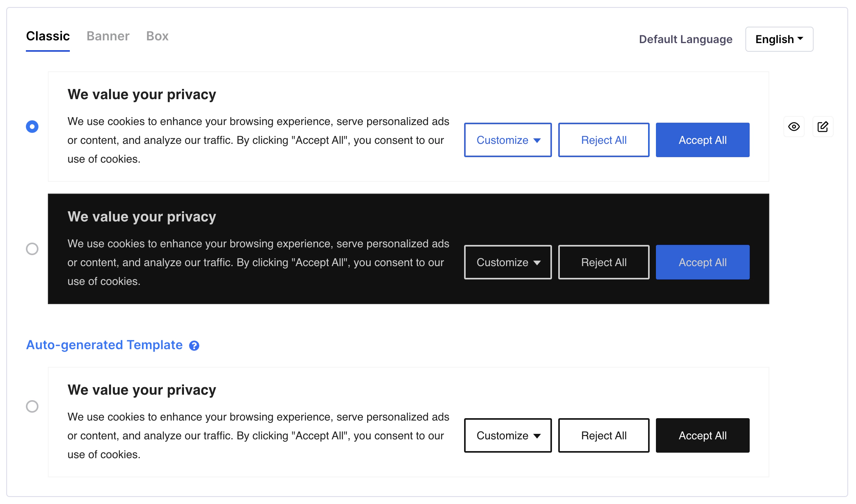Image resolution: width=856 pixels, height=504 pixels.
Task: Click Reject All in auto-generated template
Action: click(x=604, y=435)
